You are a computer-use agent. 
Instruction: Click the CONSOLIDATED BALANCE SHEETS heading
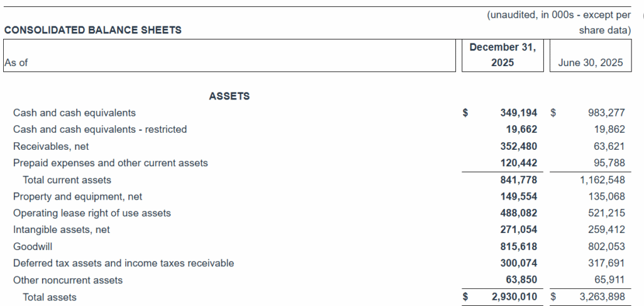pyautogui.click(x=92, y=30)
